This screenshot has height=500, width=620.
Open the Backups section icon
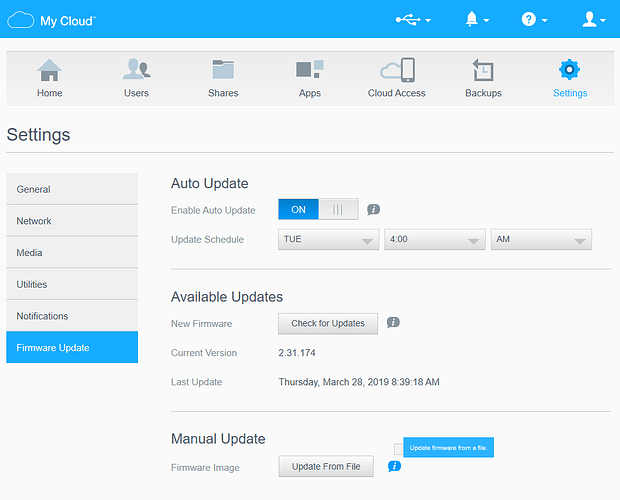pyautogui.click(x=483, y=70)
